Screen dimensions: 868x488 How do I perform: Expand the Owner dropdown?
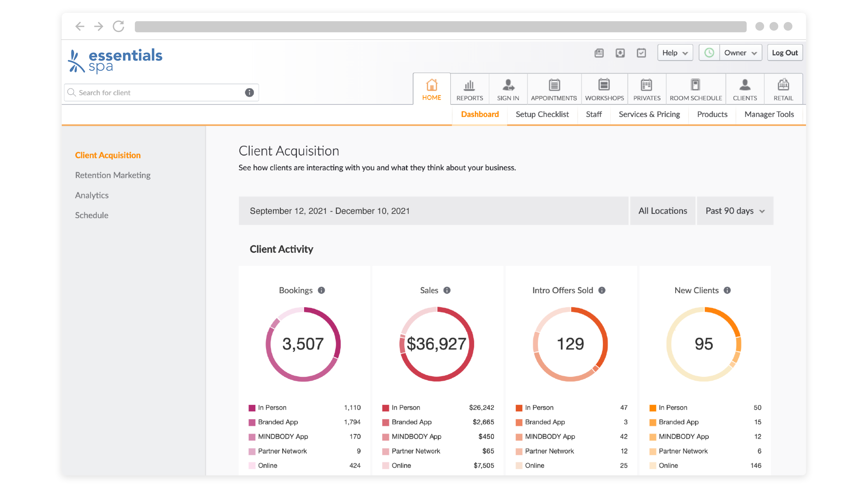click(740, 53)
